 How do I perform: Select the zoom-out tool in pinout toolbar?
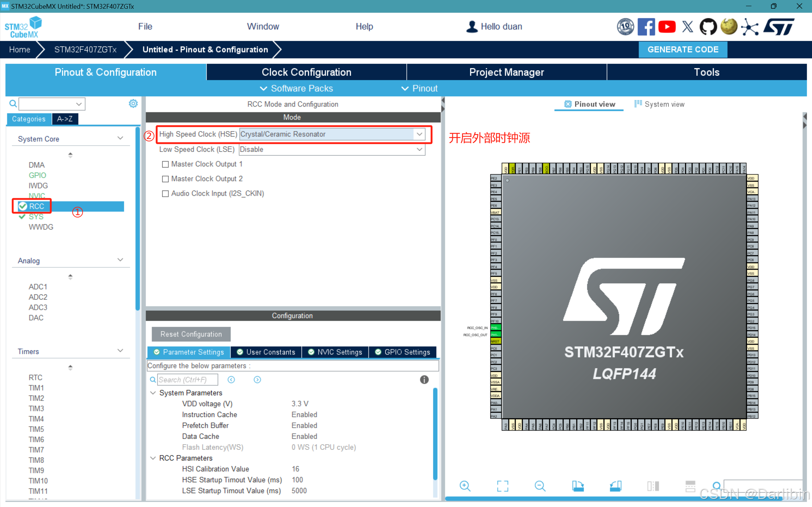pyautogui.click(x=540, y=486)
